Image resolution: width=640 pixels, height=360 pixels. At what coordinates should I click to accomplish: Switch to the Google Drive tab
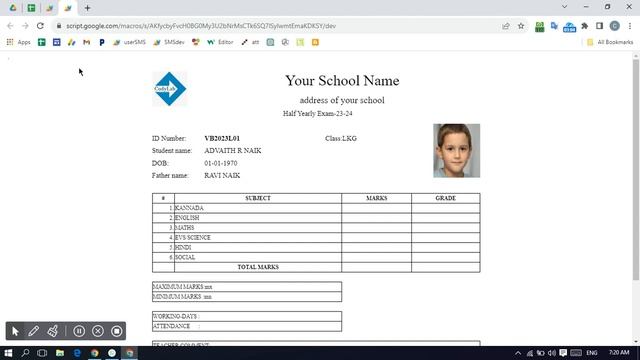(13, 8)
